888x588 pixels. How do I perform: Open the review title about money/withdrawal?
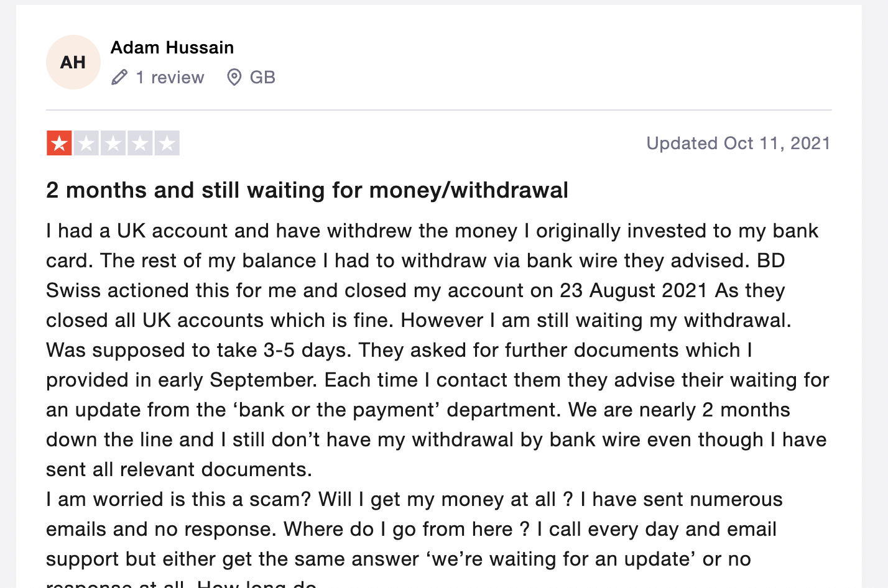coord(307,190)
